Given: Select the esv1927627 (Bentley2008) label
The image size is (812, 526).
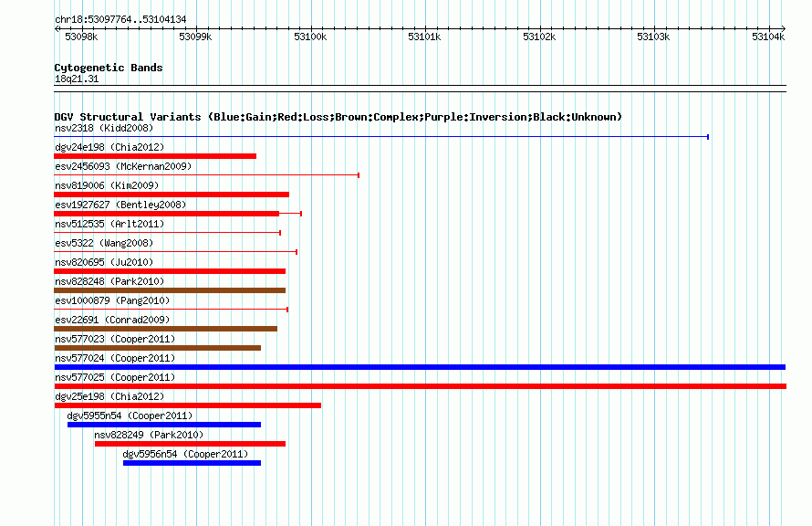Looking at the screenshot, I should pos(120,205).
